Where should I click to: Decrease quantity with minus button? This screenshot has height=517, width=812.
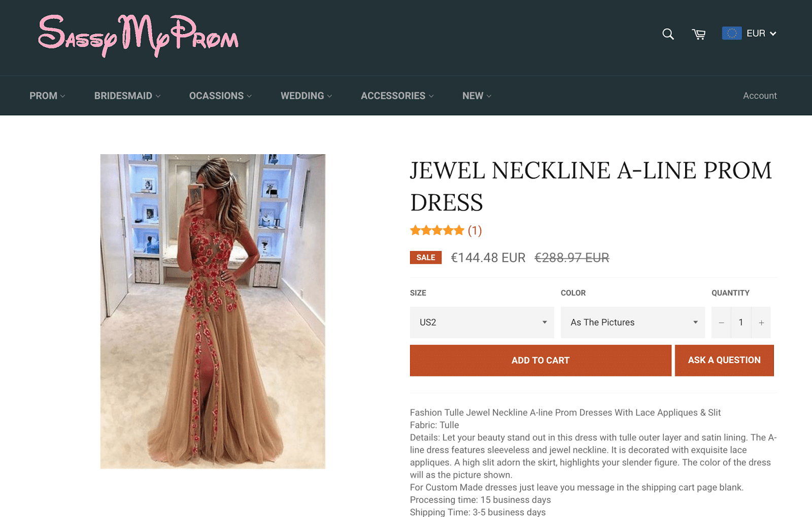tap(721, 323)
